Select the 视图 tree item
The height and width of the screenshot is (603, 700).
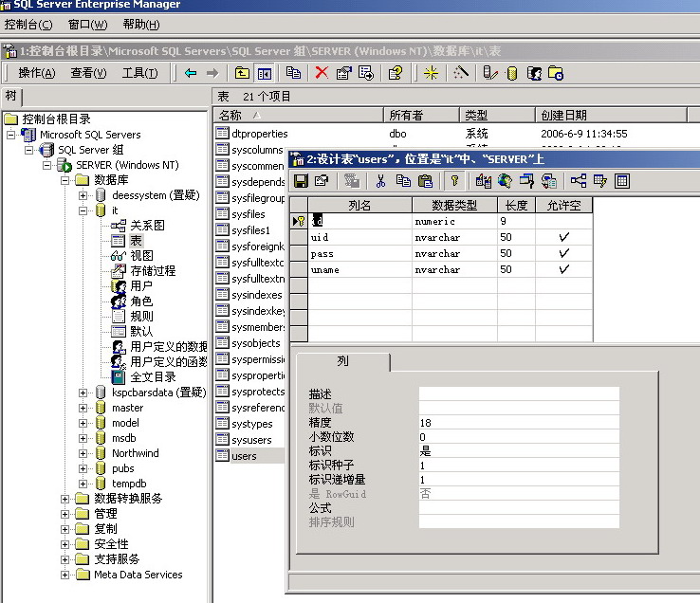(x=141, y=256)
